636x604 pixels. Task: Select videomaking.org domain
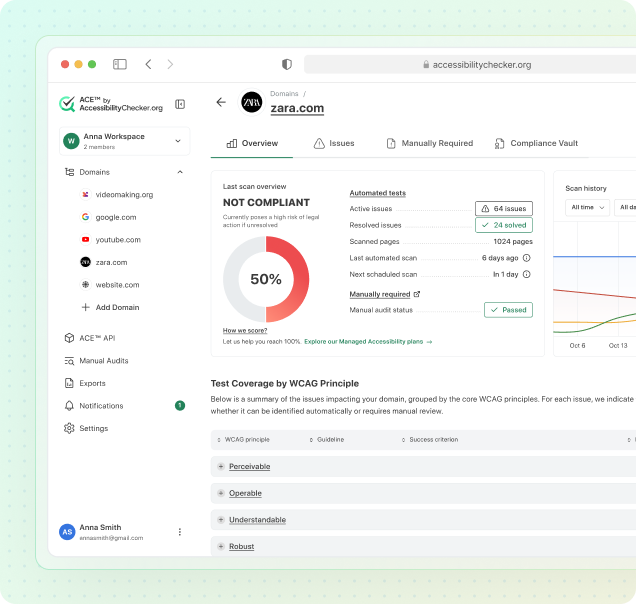(125, 195)
